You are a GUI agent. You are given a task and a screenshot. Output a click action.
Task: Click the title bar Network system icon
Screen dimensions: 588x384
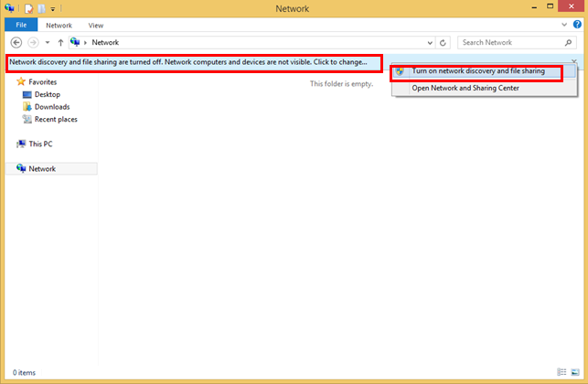click(x=9, y=8)
